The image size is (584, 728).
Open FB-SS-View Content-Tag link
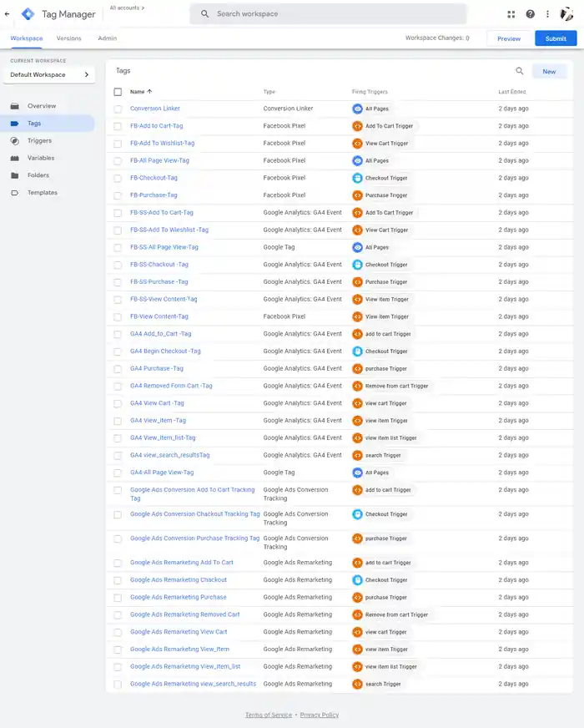164,299
